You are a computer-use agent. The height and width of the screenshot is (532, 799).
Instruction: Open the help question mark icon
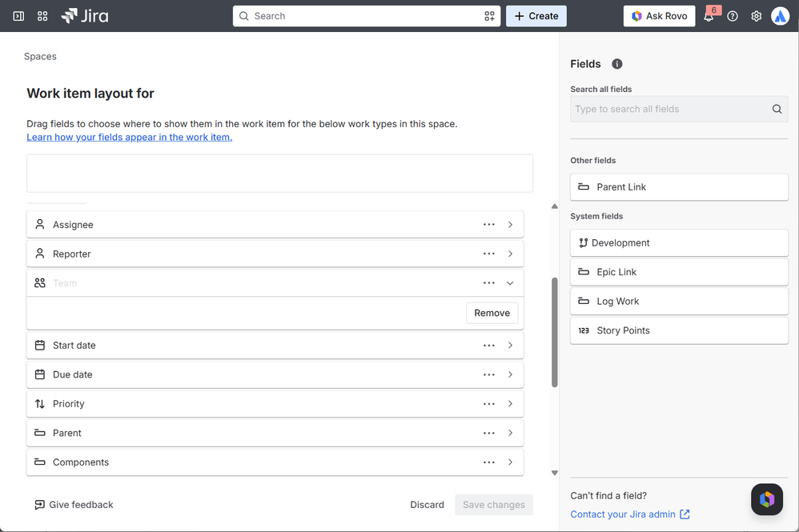(x=733, y=16)
